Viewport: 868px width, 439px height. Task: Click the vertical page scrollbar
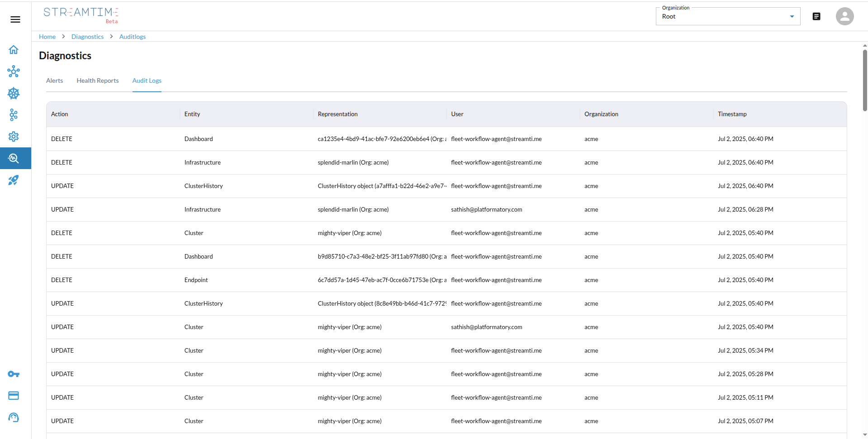tap(865, 80)
